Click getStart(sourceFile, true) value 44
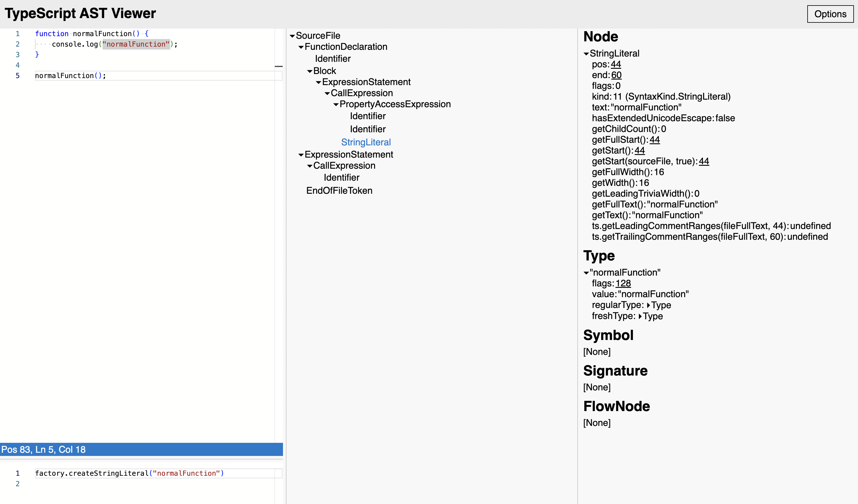Image resolution: width=858 pixels, height=504 pixels. 704,161
